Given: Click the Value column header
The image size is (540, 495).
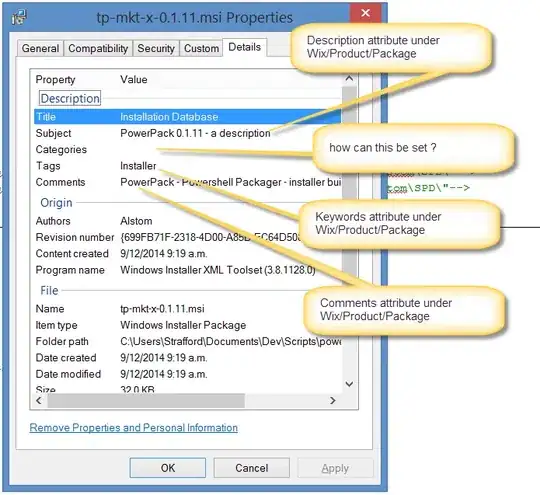Looking at the screenshot, I should (x=134, y=80).
